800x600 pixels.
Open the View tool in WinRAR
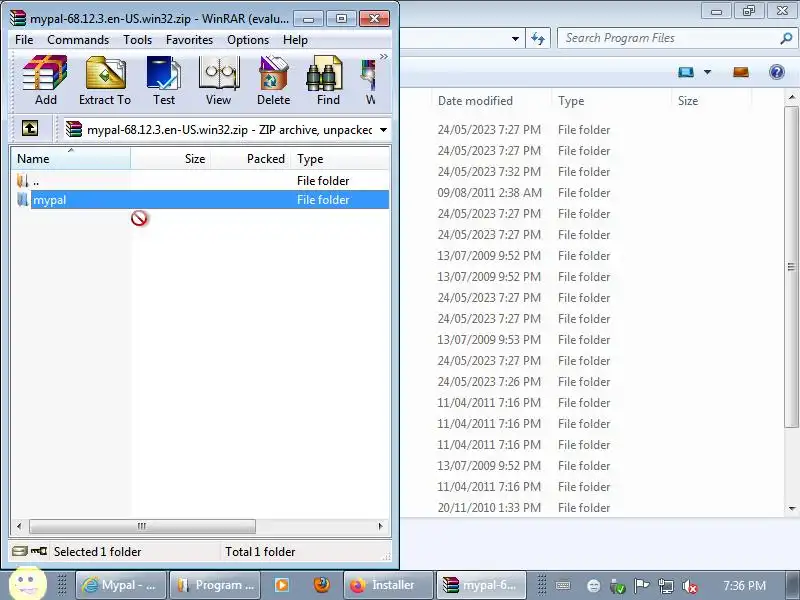(219, 80)
